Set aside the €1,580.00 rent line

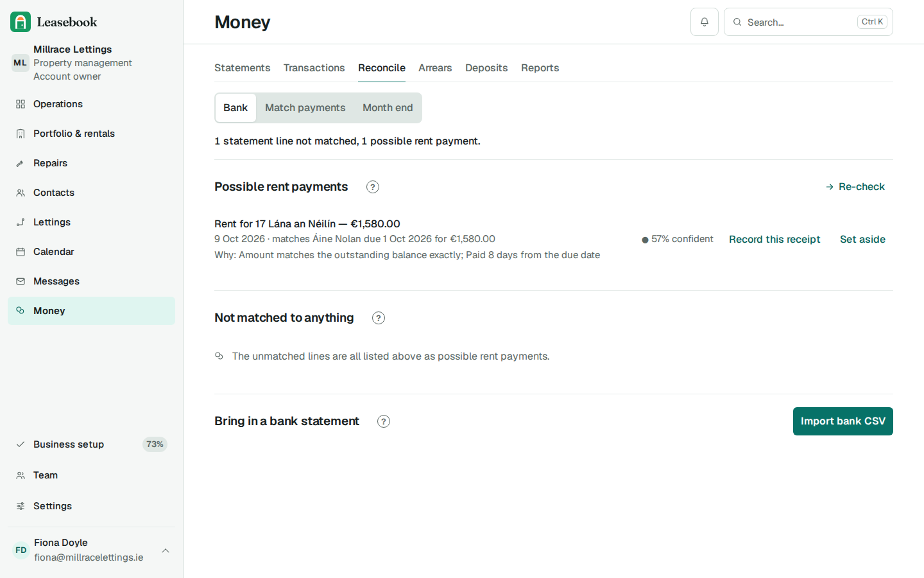point(862,240)
